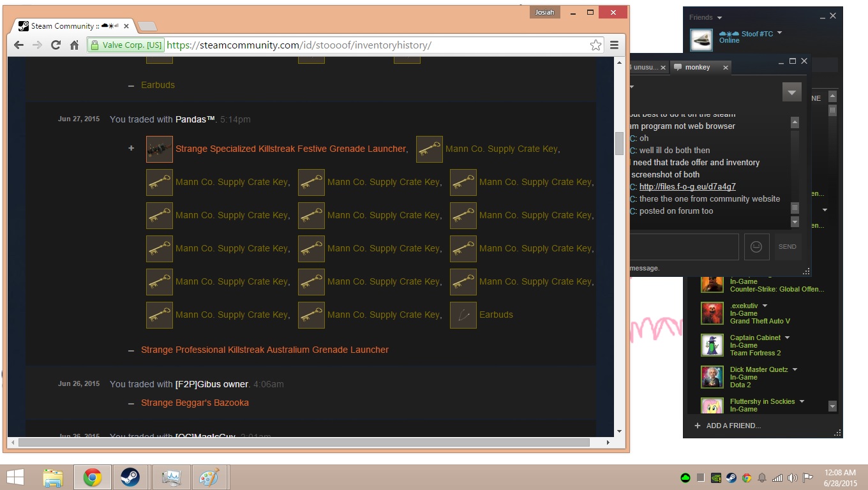Open the Chrome hamburger menu
Image resolution: width=868 pixels, height=490 pixels.
click(x=615, y=45)
